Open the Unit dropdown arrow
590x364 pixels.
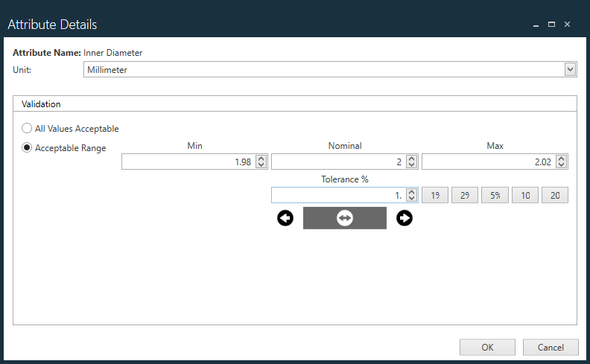[x=570, y=69]
